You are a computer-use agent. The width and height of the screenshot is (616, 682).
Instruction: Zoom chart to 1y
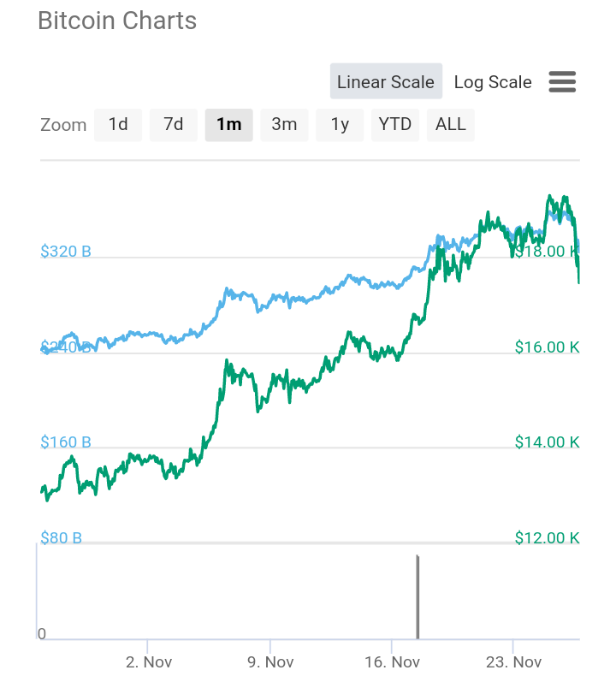(340, 125)
